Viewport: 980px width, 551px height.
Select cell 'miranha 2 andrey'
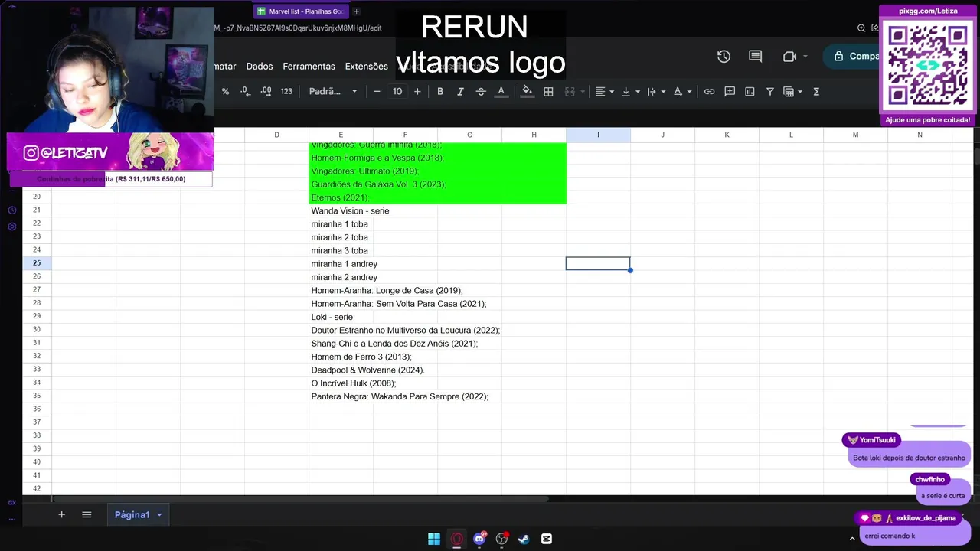point(345,277)
